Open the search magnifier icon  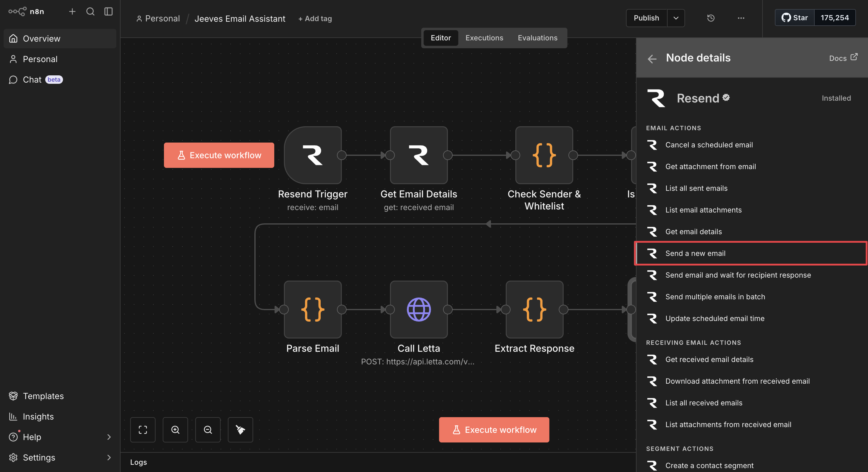coord(90,11)
